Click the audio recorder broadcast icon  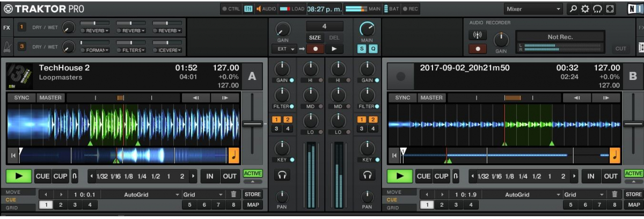pyautogui.click(x=477, y=35)
